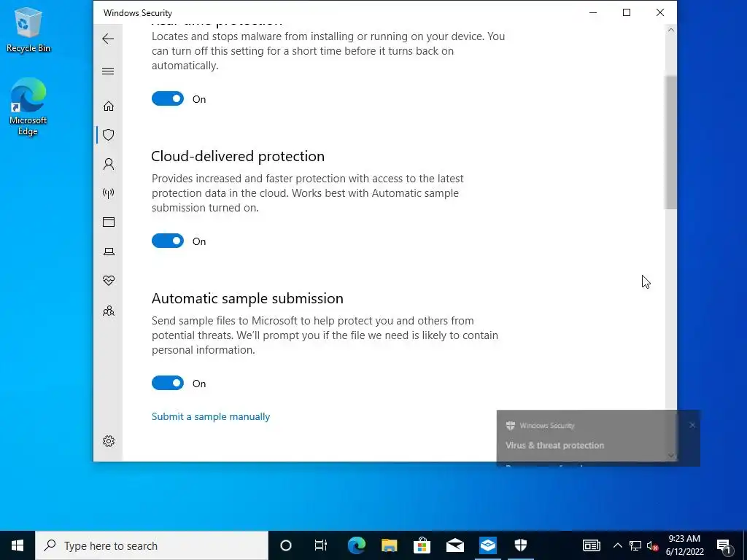Open the Windows Start menu
Viewport: 747px width, 560px height.
tap(18, 545)
